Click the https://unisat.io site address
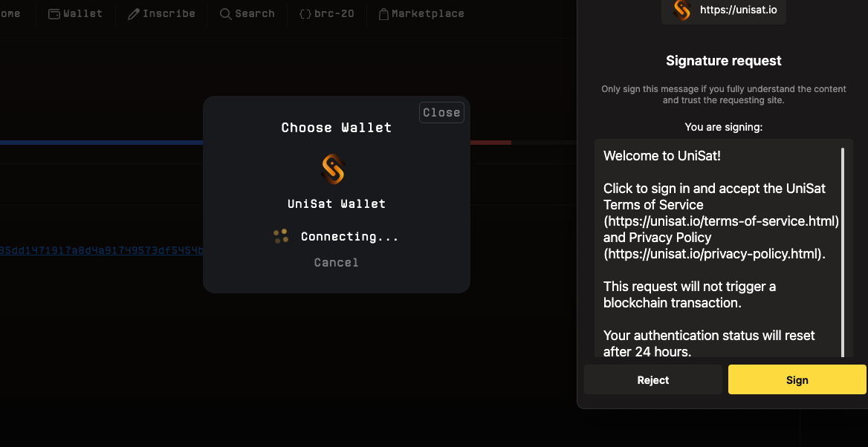 click(x=738, y=10)
